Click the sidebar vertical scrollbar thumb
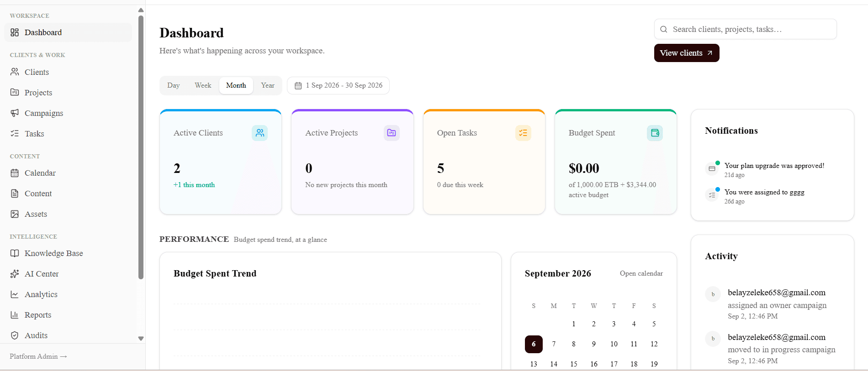 (x=141, y=147)
